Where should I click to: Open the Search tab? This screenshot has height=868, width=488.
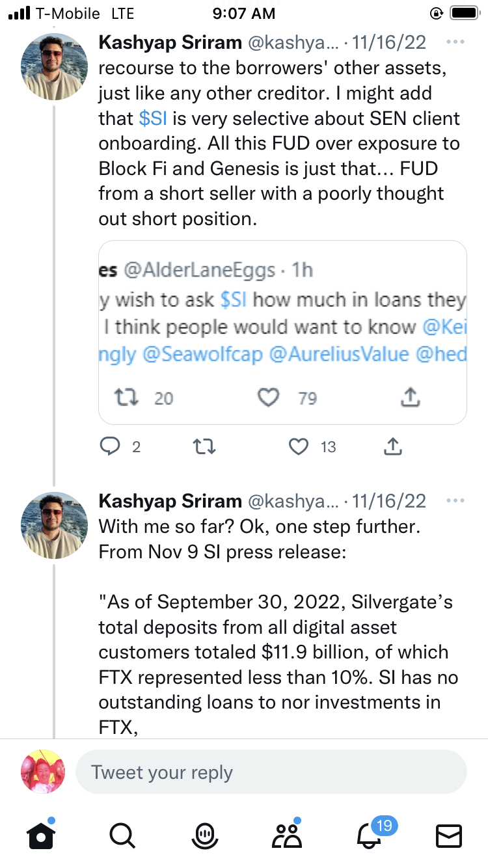(122, 835)
